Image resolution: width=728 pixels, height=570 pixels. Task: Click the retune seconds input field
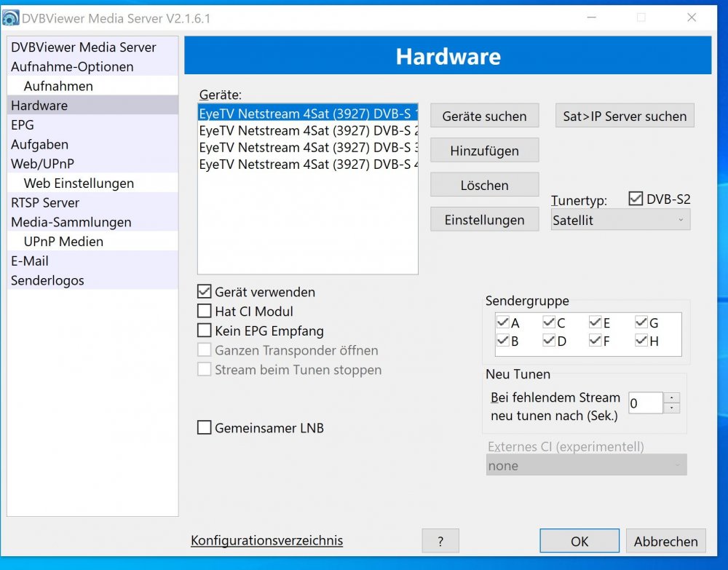pyautogui.click(x=645, y=403)
